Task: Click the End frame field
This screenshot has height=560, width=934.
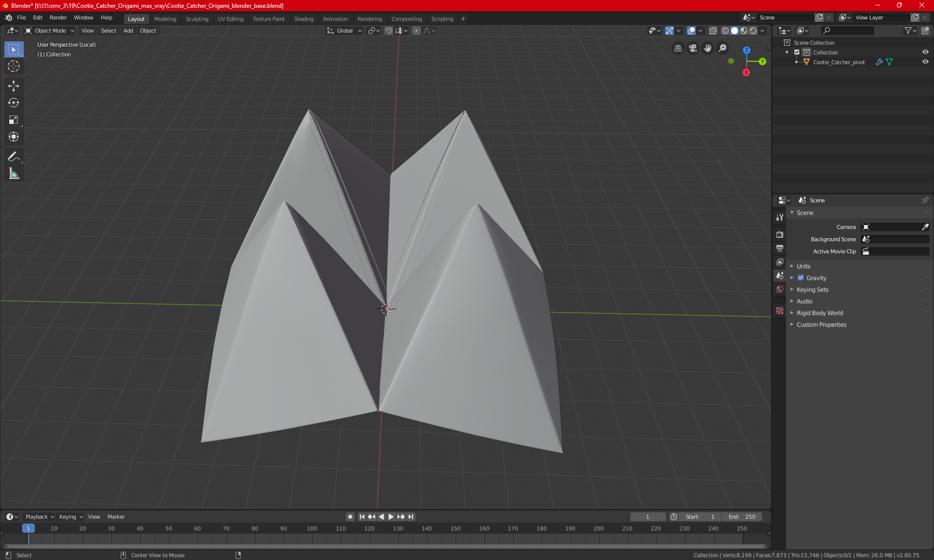Action: tap(742, 517)
